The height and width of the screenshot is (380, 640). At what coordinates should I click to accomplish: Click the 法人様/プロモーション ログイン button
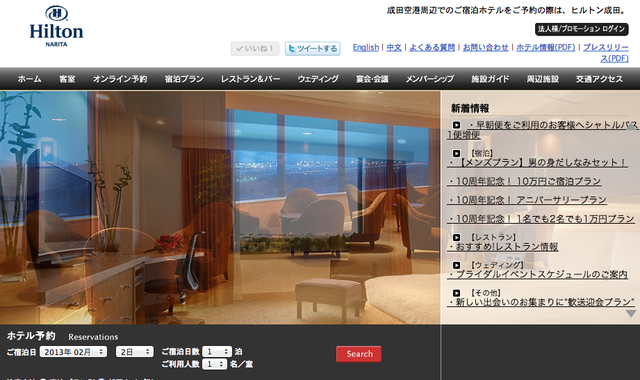tap(582, 29)
